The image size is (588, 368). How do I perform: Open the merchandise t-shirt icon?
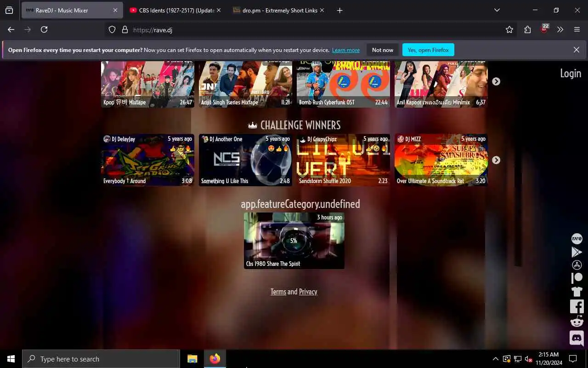coord(577,291)
